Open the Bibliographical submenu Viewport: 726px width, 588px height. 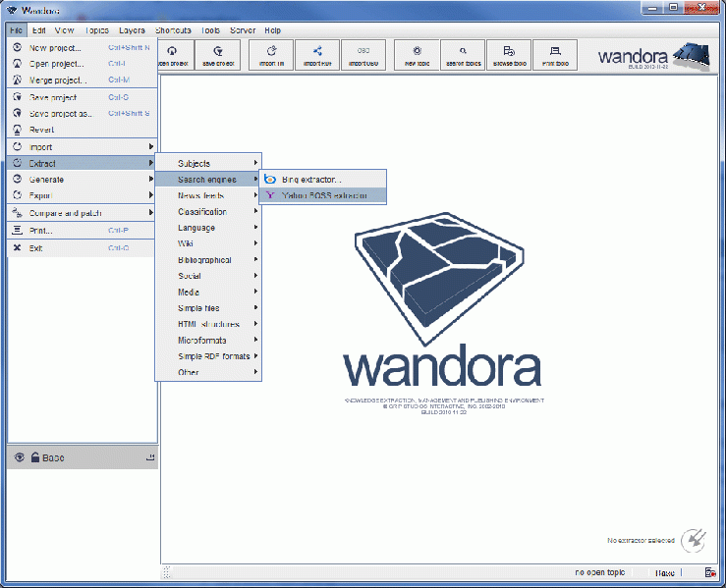coord(207,260)
